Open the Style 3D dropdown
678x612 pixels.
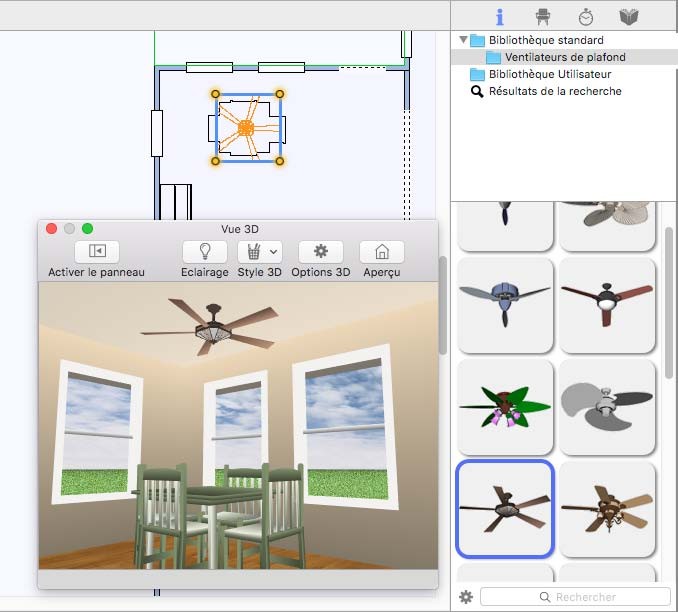click(x=258, y=252)
